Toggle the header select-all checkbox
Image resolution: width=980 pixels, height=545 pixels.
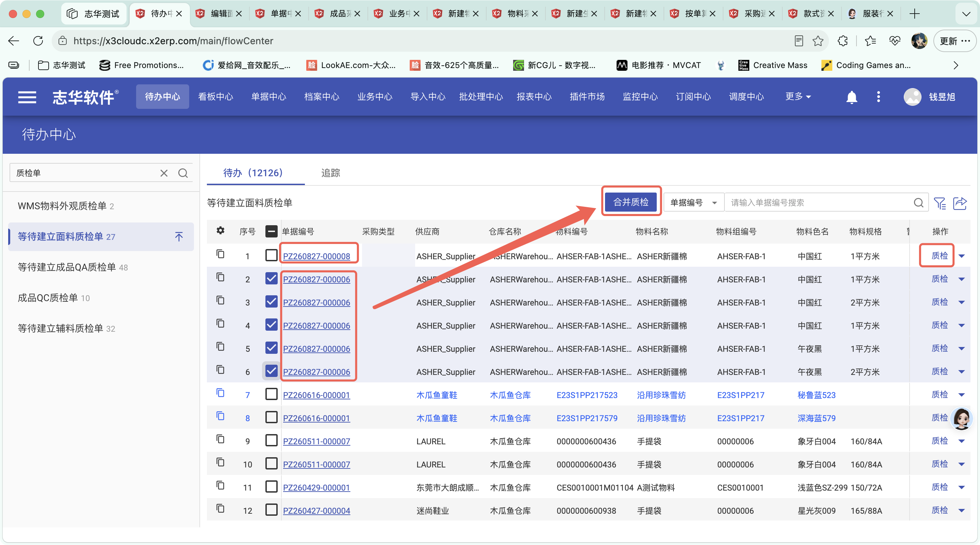[x=271, y=231]
